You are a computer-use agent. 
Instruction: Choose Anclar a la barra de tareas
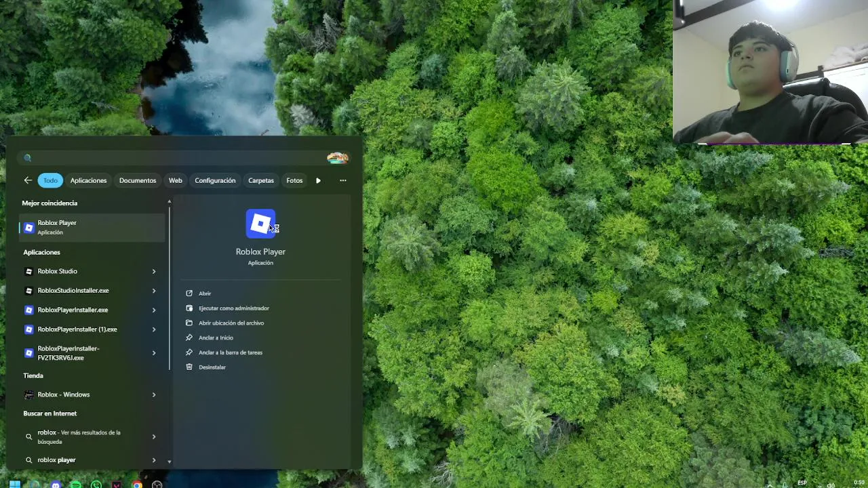tap(231, 352)
